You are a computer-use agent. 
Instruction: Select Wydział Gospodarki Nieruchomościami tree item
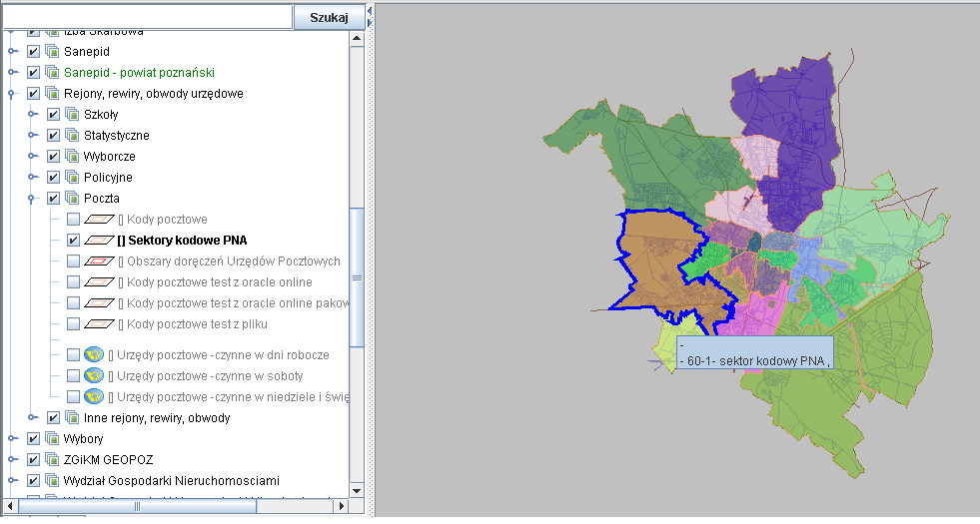pyautogui.click(x=172, y=481)
